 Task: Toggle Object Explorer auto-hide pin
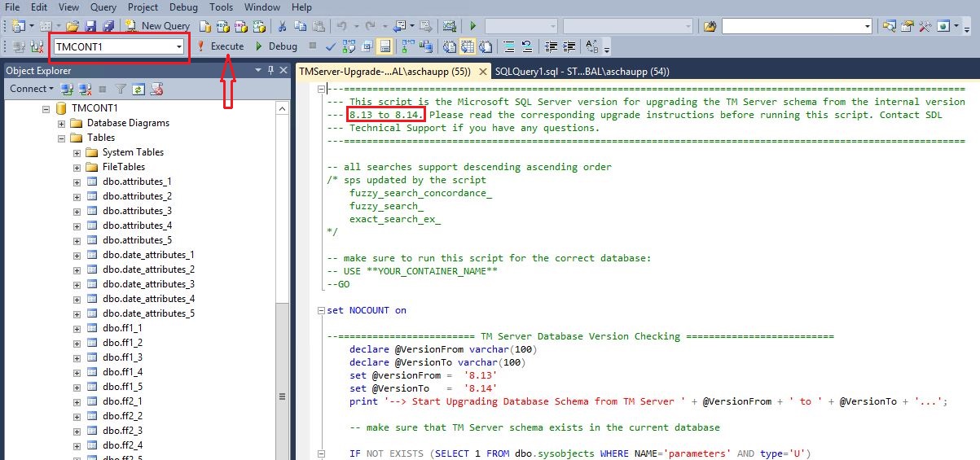click(272, 70)
